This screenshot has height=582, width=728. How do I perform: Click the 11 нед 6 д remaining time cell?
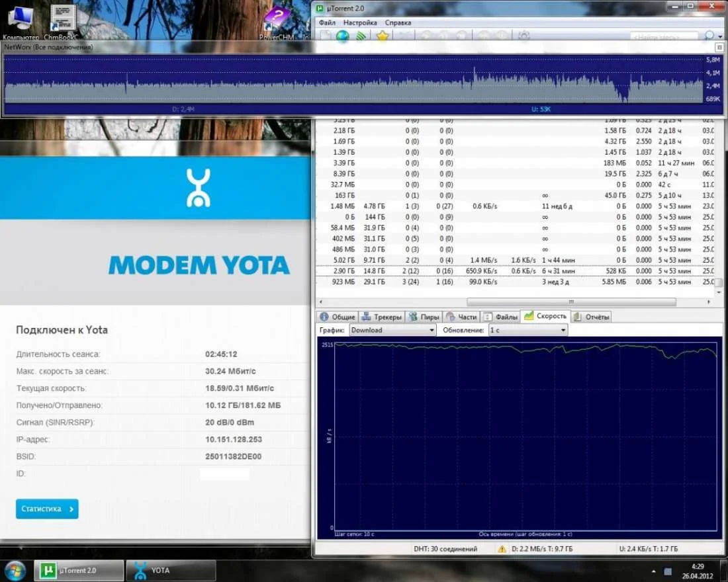click(557, 206)
